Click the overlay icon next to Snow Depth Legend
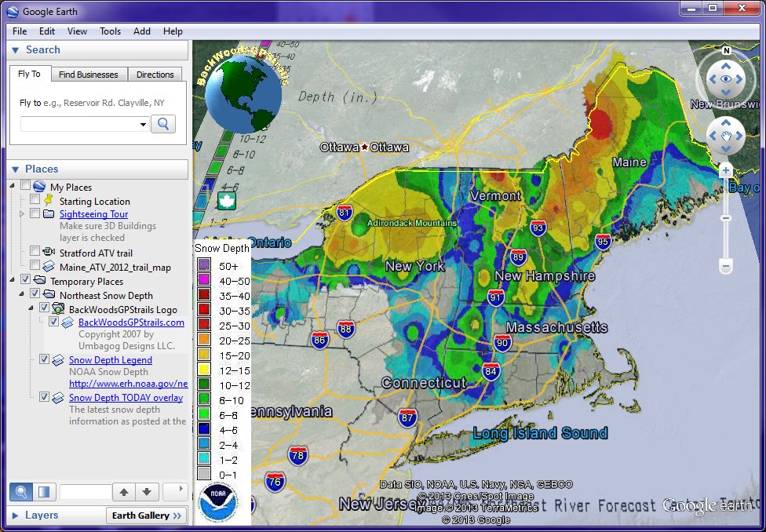This screenshot has height=532, width=766. [x=58, y=360]
